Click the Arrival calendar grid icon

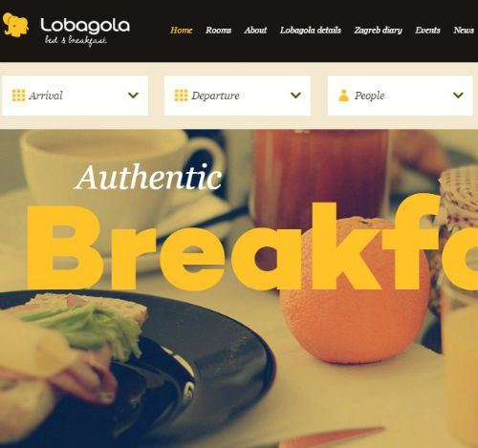click(18, 96)
